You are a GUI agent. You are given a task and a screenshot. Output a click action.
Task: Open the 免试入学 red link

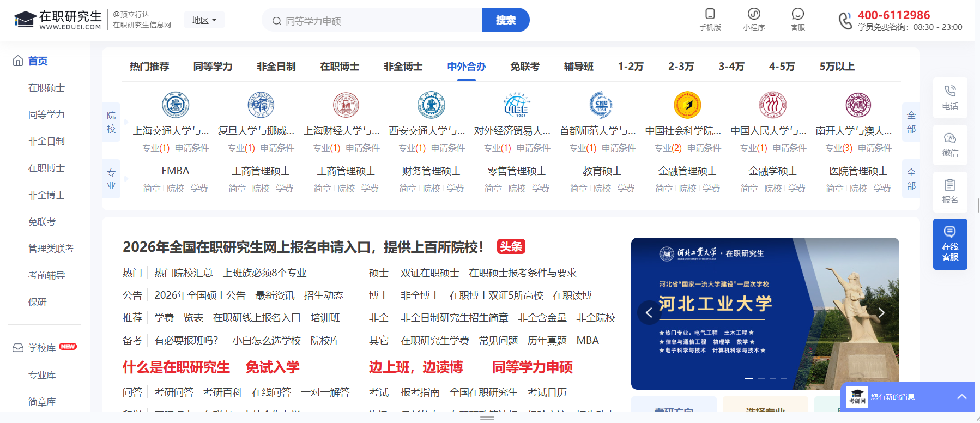pyautogui.click(x=273, y=367)
